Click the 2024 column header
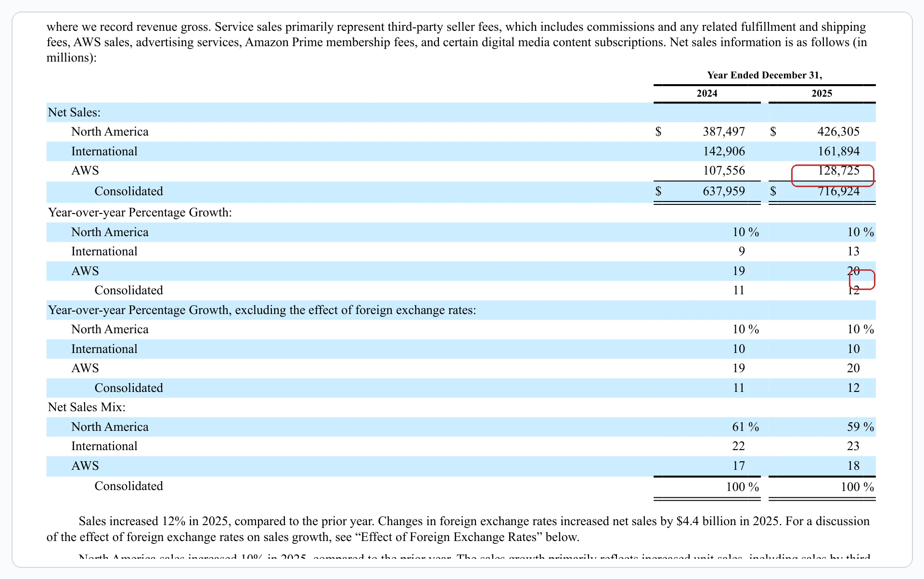Screen dimensions: 924x579 coord(706,93)
